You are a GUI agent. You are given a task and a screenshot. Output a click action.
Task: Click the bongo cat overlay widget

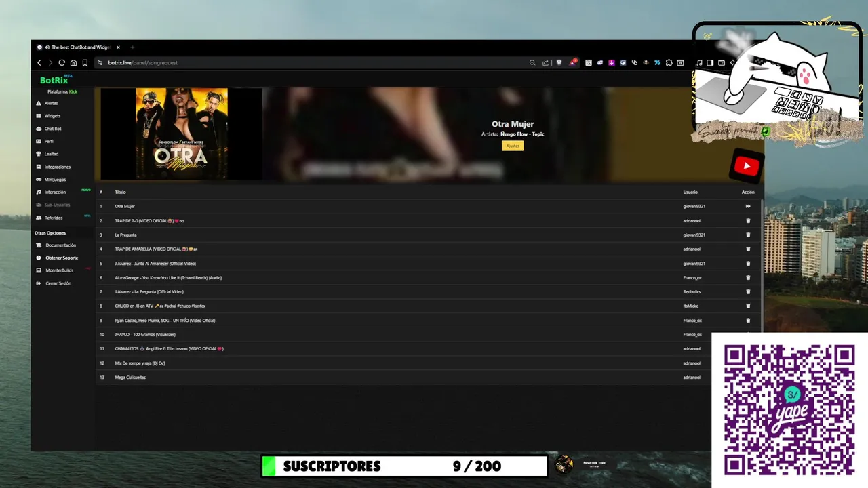[777, 83]
